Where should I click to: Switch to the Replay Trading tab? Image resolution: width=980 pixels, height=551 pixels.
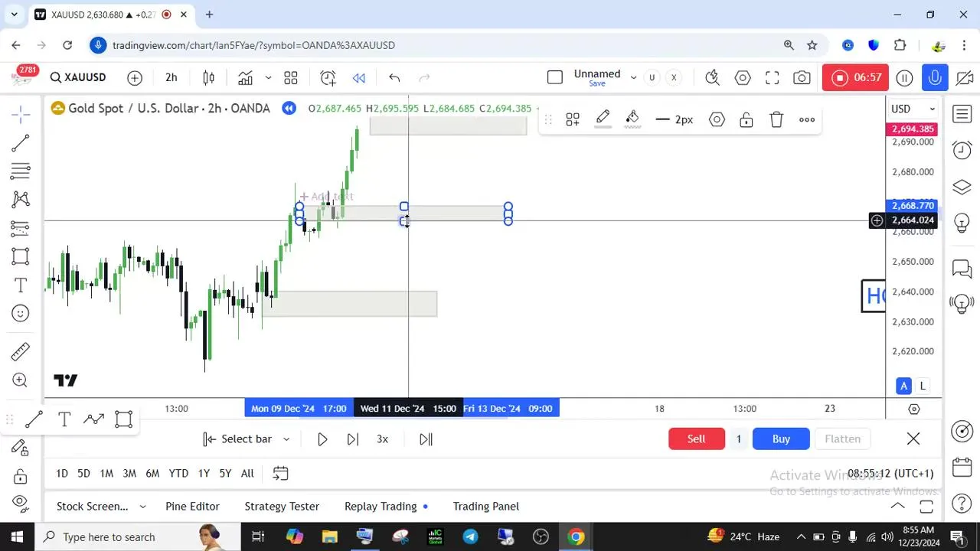point(381,506)
